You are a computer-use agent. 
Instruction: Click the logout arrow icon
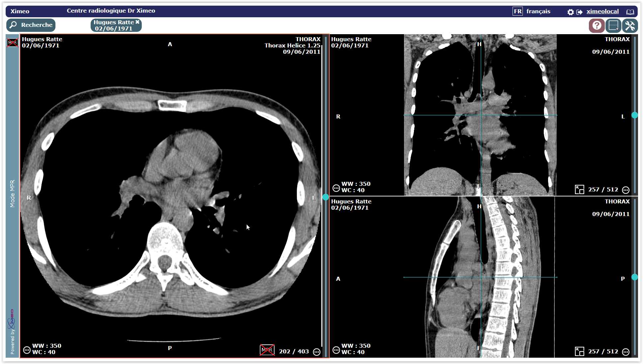(x=580, y=12)
